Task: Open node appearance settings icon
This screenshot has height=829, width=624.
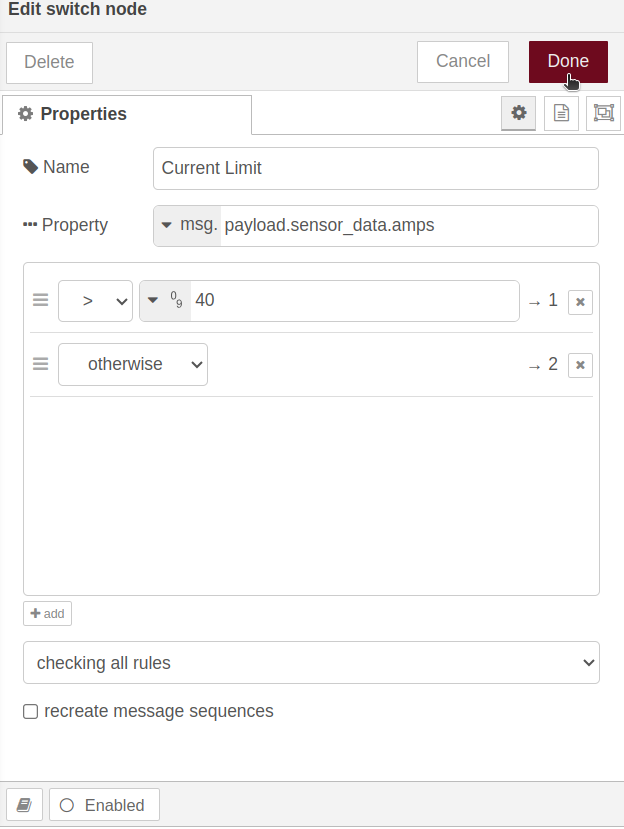Action: (x=603, y=113)
